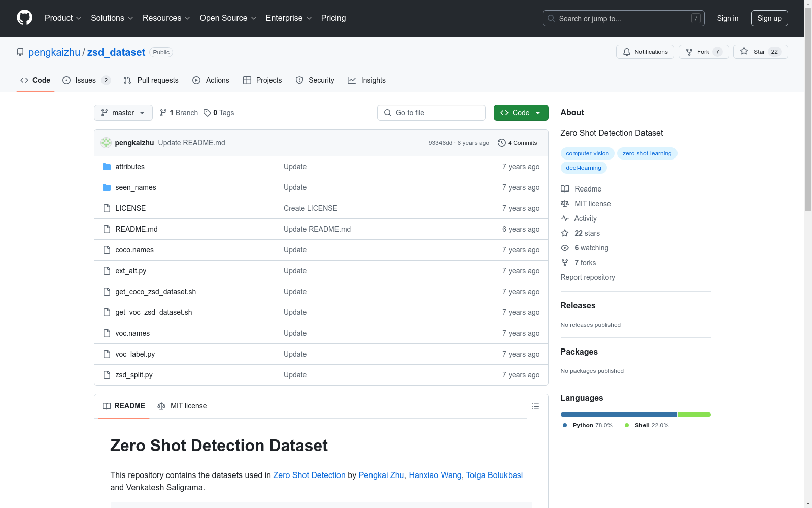Click the README outline list icon
Screen dimensions: 812x508
[x=535, y=406]
